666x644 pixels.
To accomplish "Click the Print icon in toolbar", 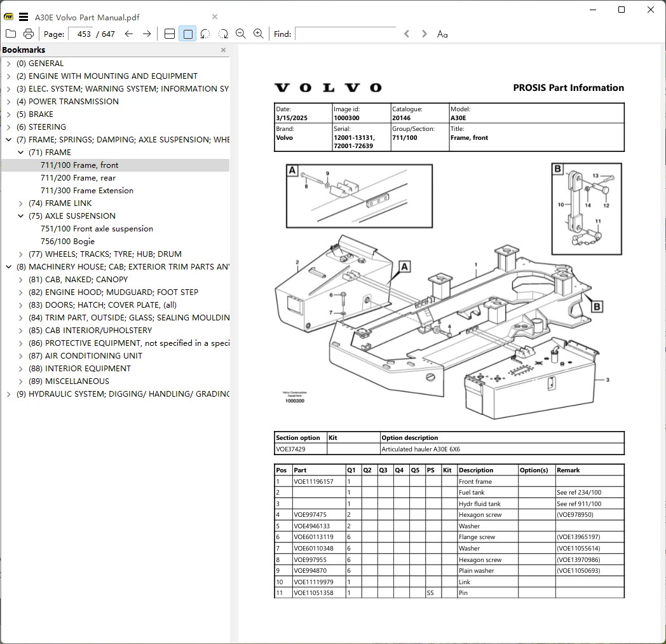I will pos(29,34).
